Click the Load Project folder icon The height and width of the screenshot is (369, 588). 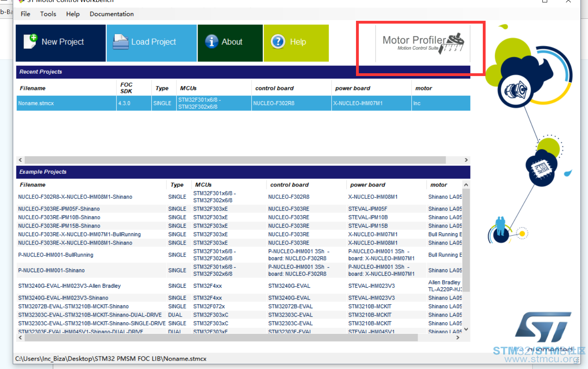pyautogui.click(x=120, y=42)
